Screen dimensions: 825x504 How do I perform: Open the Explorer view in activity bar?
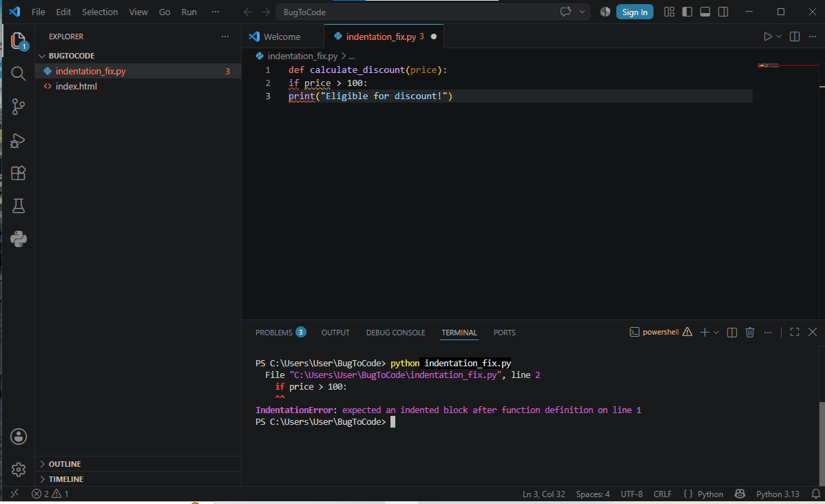coord(19,41)
